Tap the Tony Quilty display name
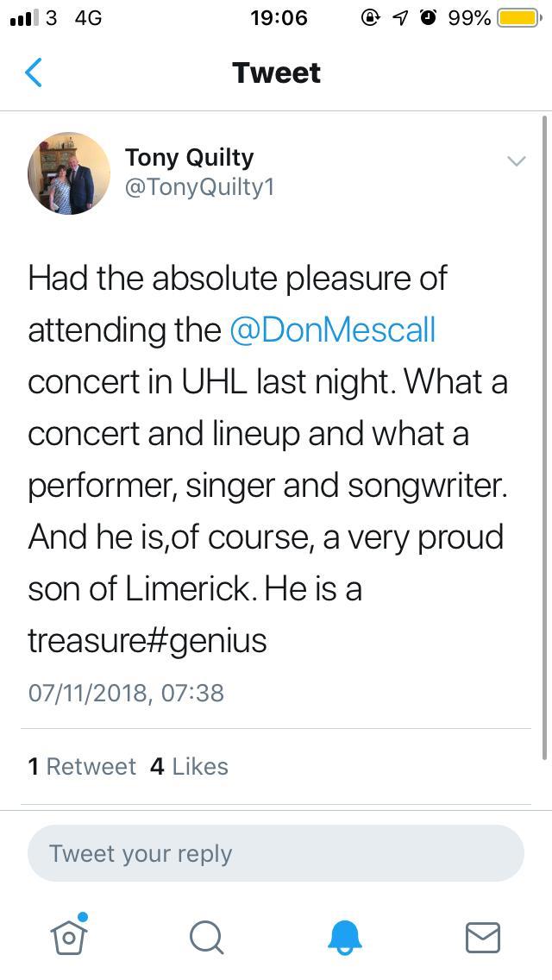552x980 pixels. coord(189,158)
